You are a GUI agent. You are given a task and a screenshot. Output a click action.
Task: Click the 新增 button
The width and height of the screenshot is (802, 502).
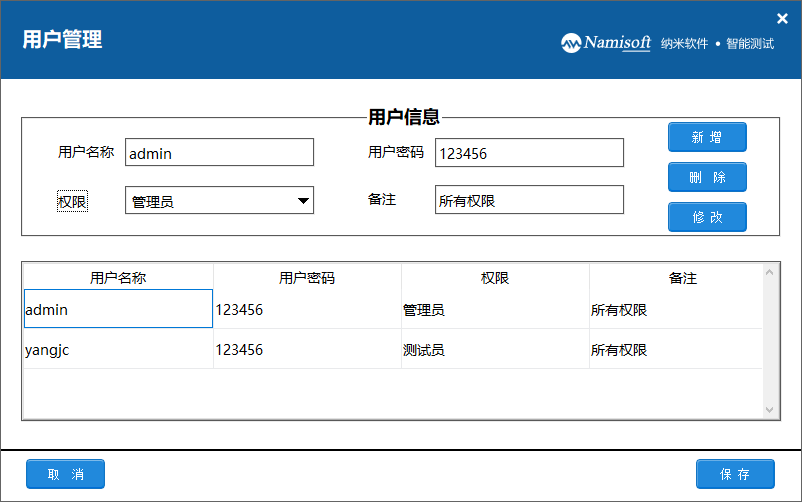pos(707,137)
